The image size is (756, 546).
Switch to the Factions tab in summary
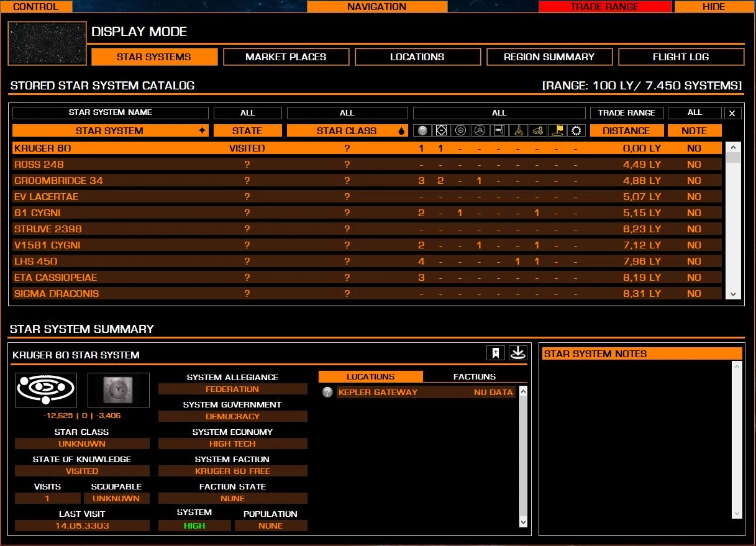pos(475,376)
